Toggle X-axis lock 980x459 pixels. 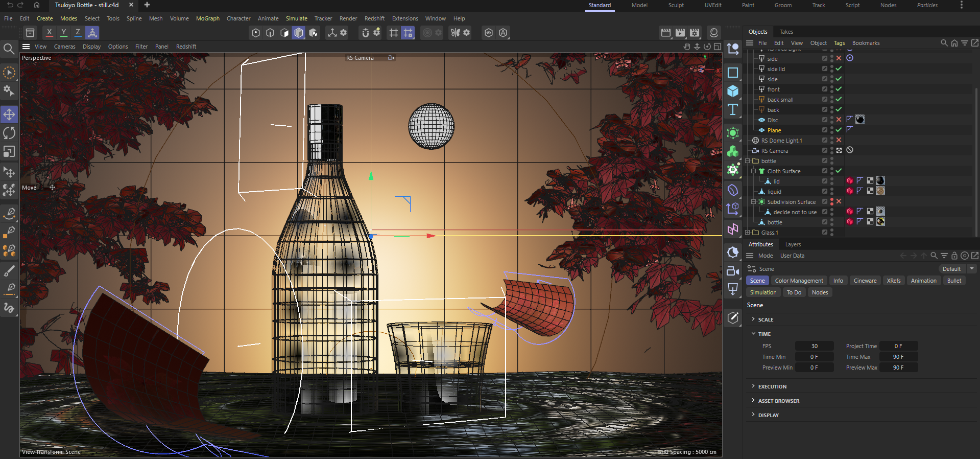click(49, 33)
